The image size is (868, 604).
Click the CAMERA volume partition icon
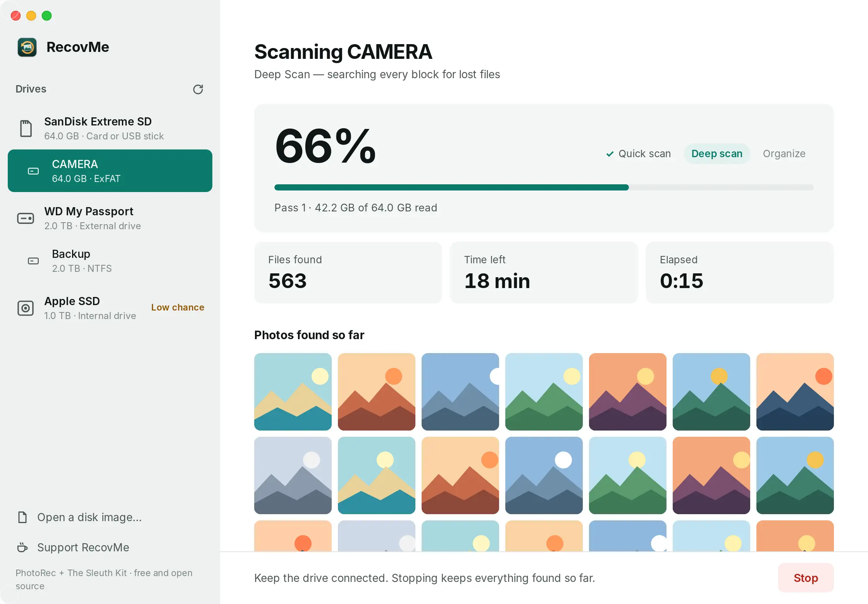pyautogui.click(x=33, y=171)
